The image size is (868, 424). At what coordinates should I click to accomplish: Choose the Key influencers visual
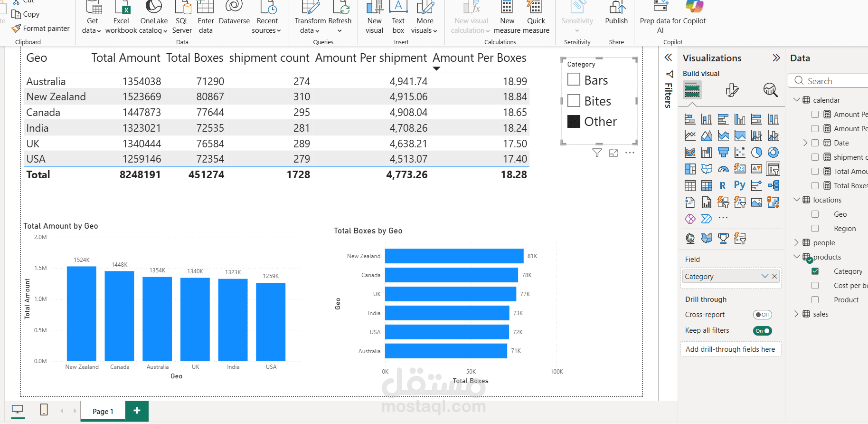click(756, 185)
